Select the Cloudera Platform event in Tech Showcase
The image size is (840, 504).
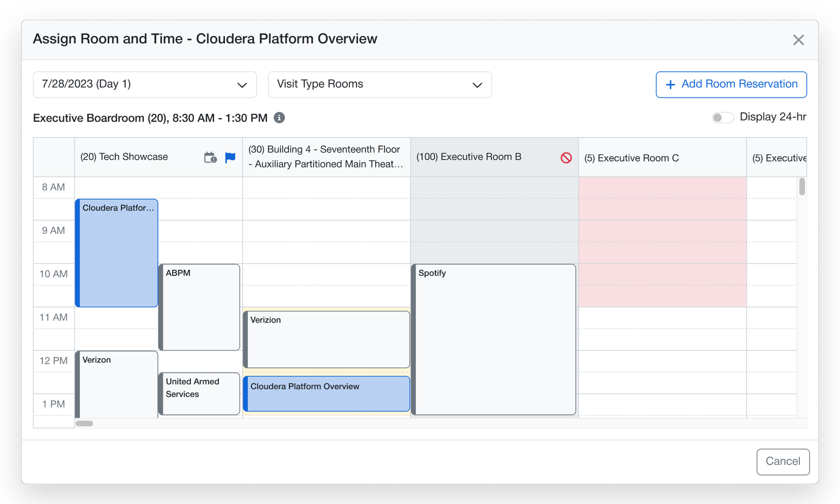116,253
